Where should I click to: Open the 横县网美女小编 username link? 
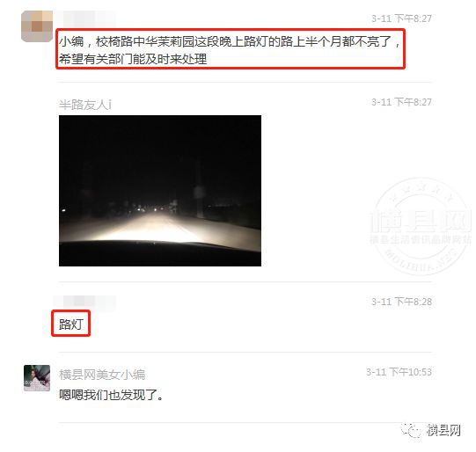[102, 375]
